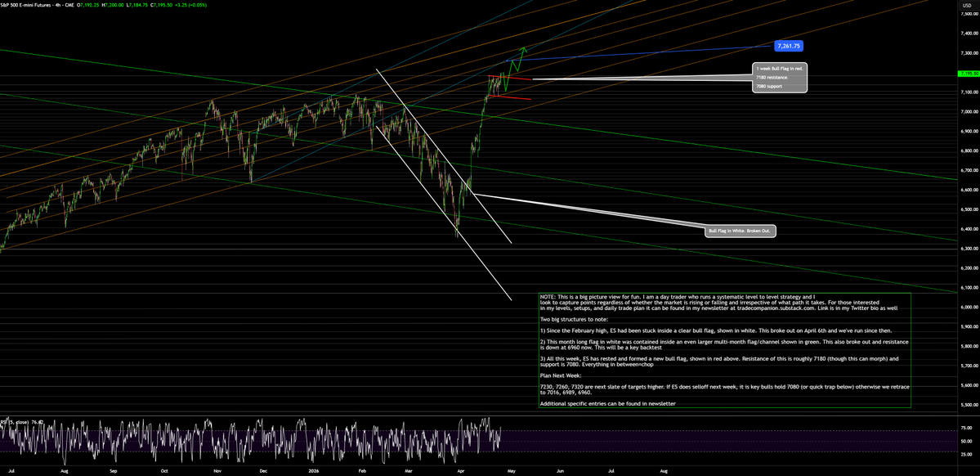Click the green zigzag price projection arrow
This screenshot has width=980, height=476.
click(x=517, y=61)
